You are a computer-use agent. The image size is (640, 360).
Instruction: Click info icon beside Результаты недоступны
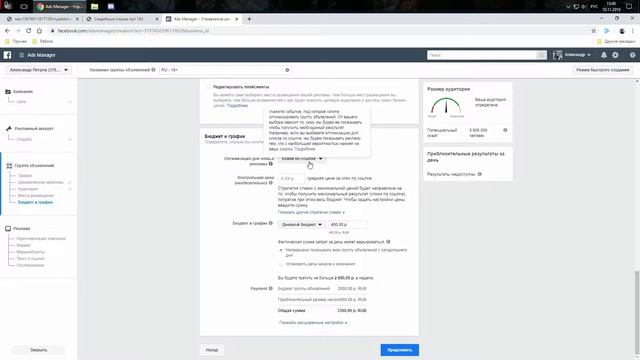tap(480, 174)
